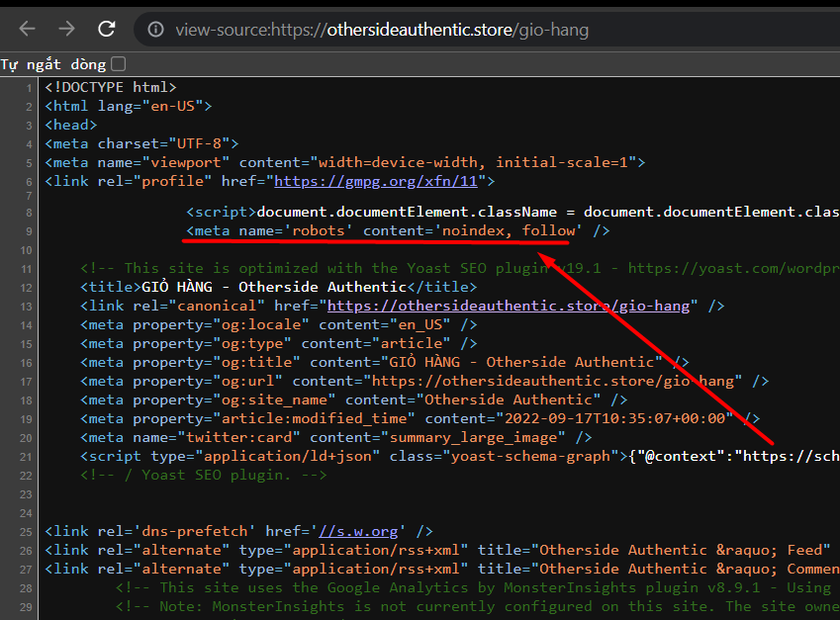
Task: Click the document.documentElement.className script line
Action: coord(513,212)
